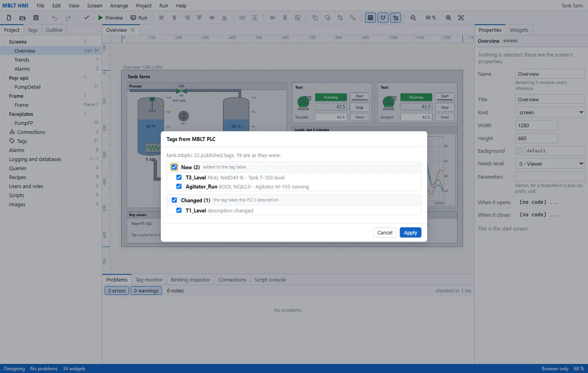Click the Redo arrow icon

point(68,18)
